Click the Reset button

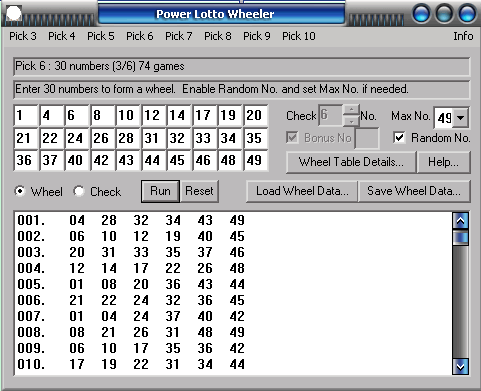[199, 191]
